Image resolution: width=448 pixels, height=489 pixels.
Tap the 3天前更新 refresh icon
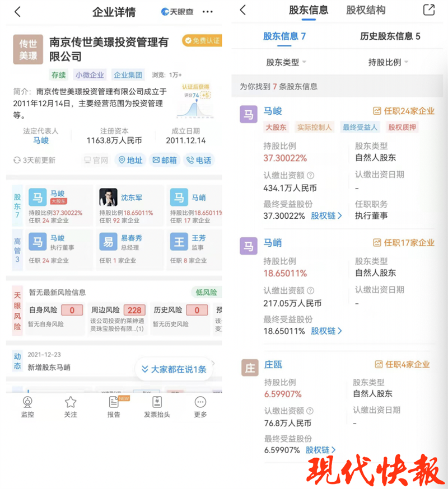(x=17, y=161)
